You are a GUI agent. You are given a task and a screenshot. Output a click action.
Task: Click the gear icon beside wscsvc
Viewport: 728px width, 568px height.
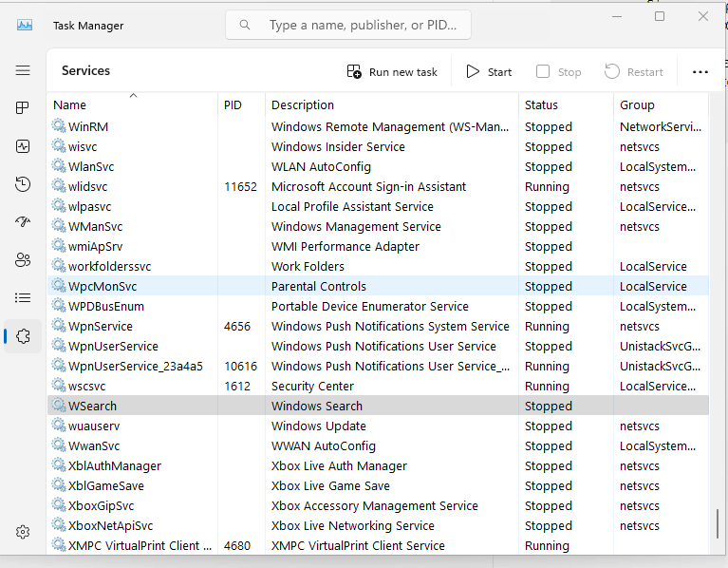coord(59,385)
